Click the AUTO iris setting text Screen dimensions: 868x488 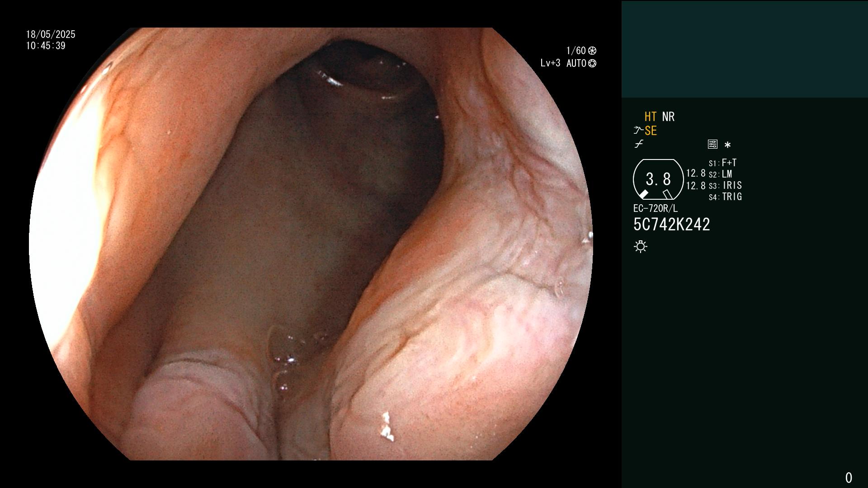point(576,64)
